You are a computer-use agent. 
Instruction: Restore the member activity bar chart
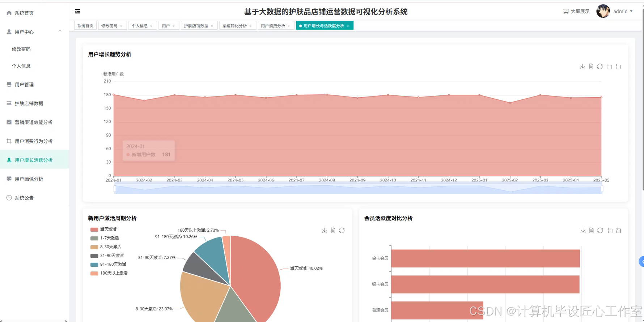coord(600,231)
